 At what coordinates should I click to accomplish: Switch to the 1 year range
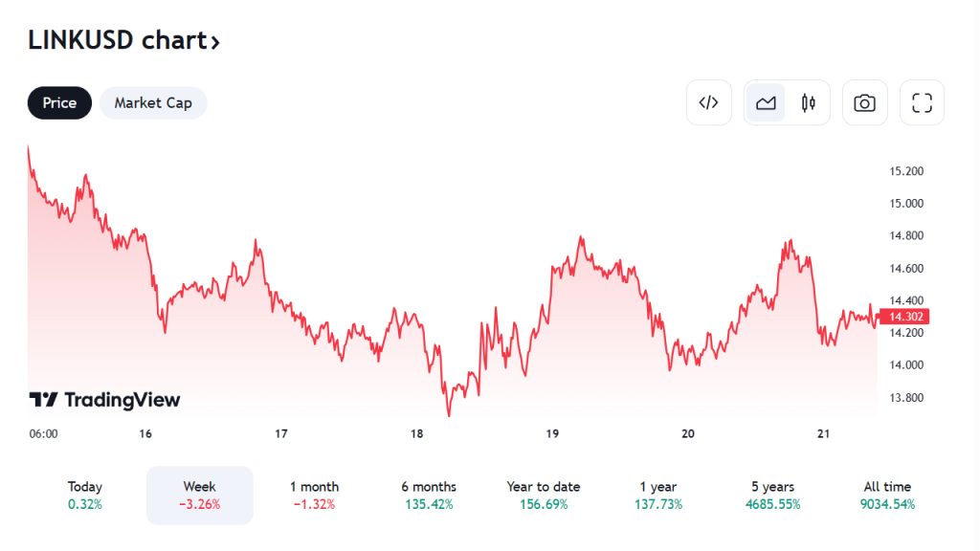click(x=658, y=495)
